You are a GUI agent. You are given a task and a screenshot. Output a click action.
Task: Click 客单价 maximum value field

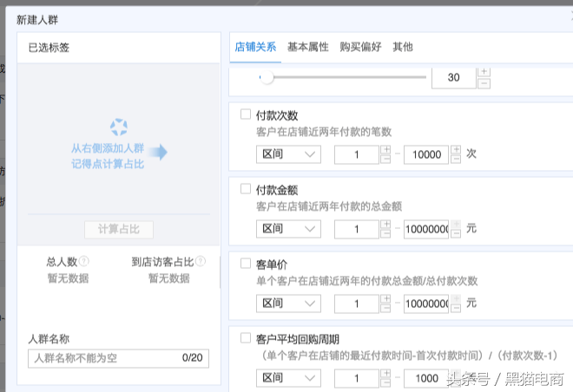pos(426,304)
